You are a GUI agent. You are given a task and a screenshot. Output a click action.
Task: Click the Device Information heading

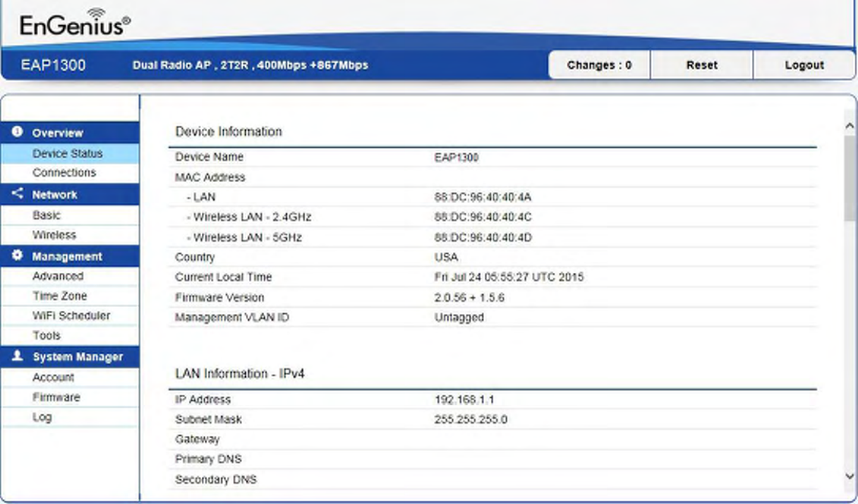coord(229,131)
